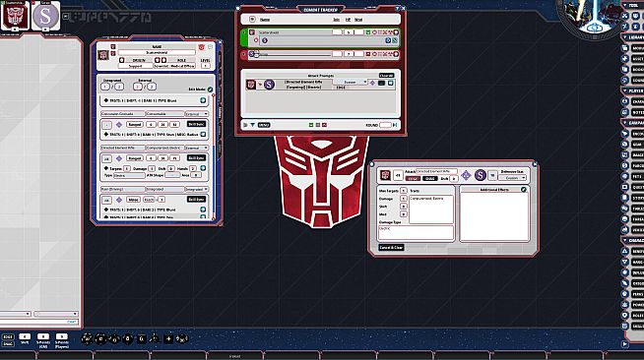Click the HP column header in Combat Tracker
Viewport: 644px width, 360px height.
[348, 20]
